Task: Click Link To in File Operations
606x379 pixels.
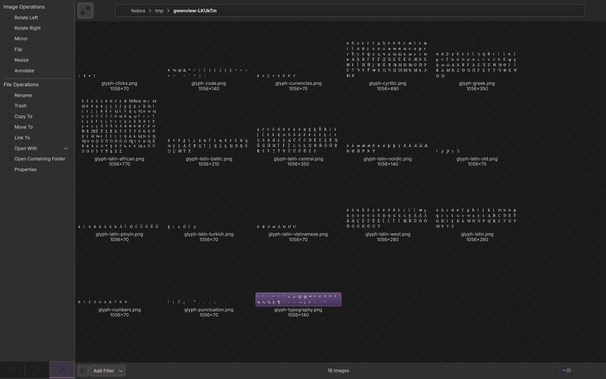Action: tap(22, 138)
